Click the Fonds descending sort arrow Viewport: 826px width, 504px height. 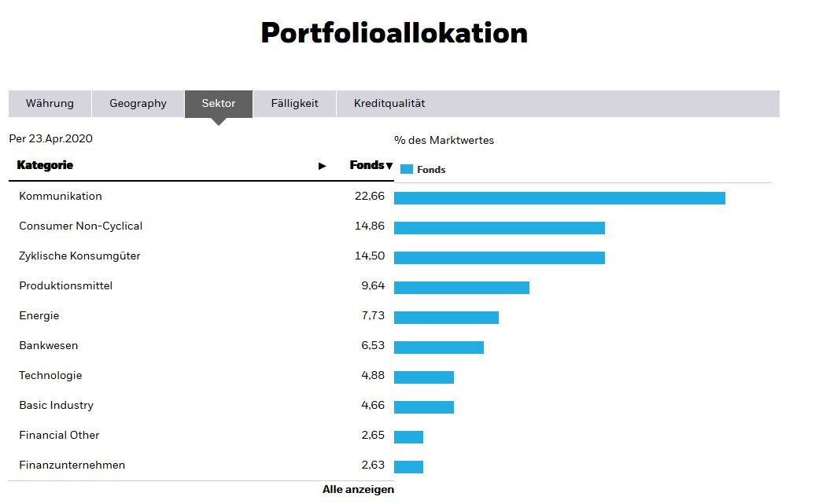[x=389, y=166]
